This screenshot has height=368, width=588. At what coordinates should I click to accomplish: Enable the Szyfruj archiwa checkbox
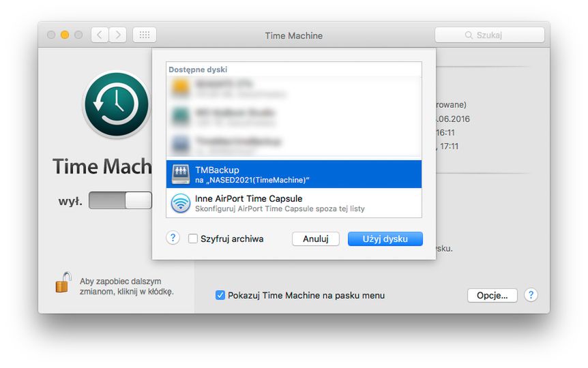click(x=193, y=239)
